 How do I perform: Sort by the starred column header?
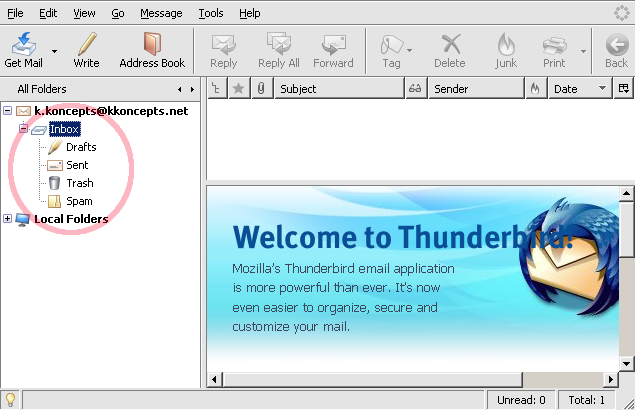pos(239,88)
